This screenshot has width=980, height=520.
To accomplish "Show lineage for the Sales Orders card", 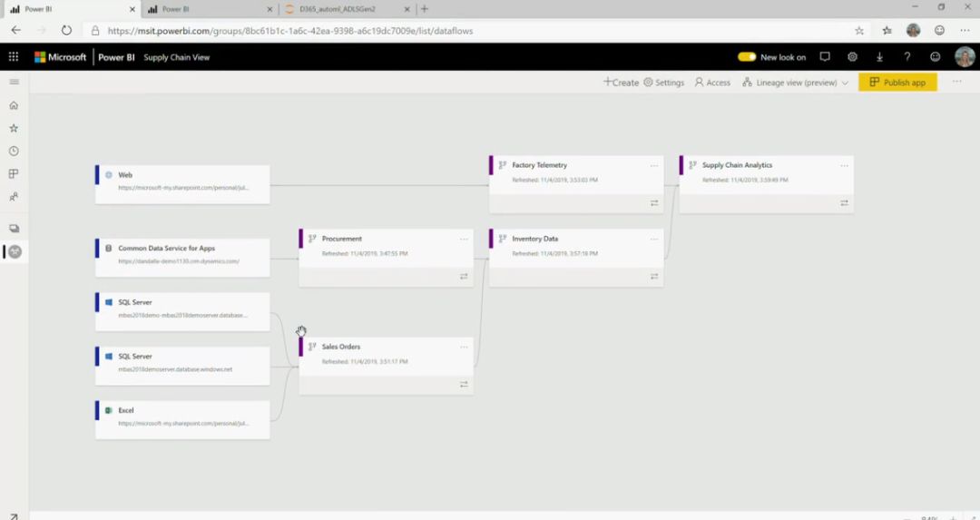I will tap(464, 385).
